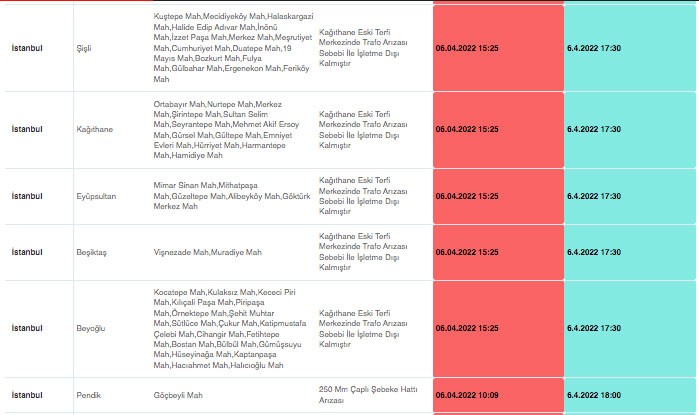The height and width of the screenshot is (415, 699).
Task: Select the Beyoğlu neighborhoods list starting with Kocatepe
Action: [223, 328]
